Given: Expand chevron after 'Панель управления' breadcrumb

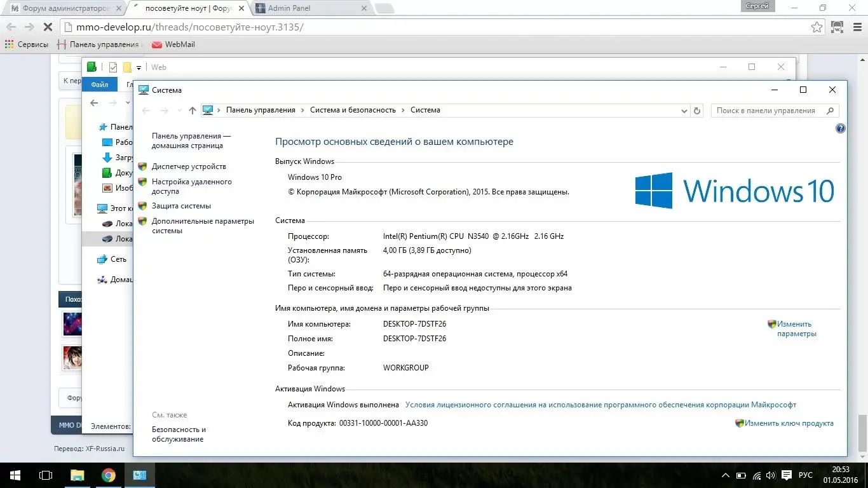Looking at the screenshot, I should [302, 110].
